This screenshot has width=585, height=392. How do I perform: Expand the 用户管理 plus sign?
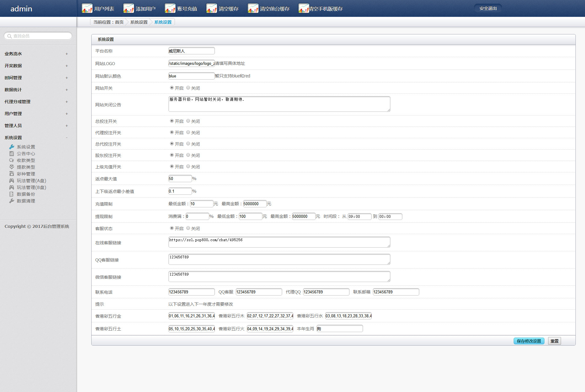point(66,114)
